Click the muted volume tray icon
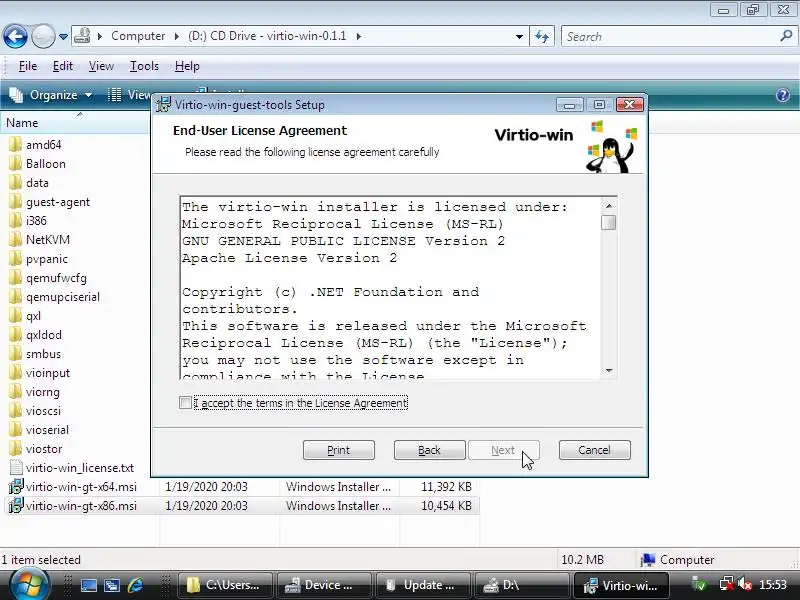 745,585
